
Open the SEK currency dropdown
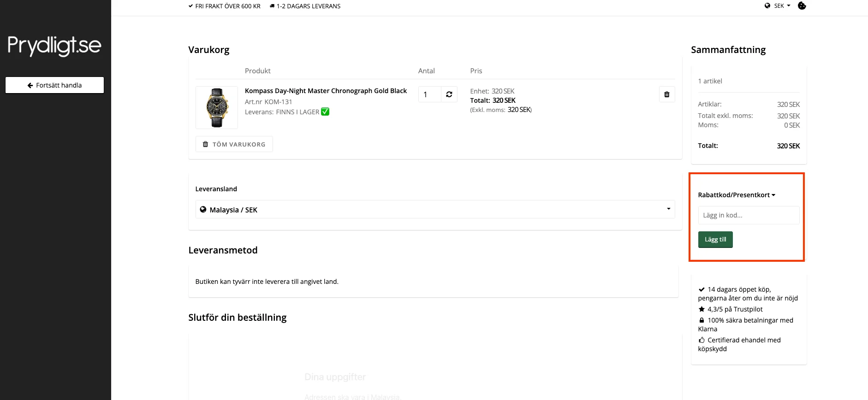point(782,6)
